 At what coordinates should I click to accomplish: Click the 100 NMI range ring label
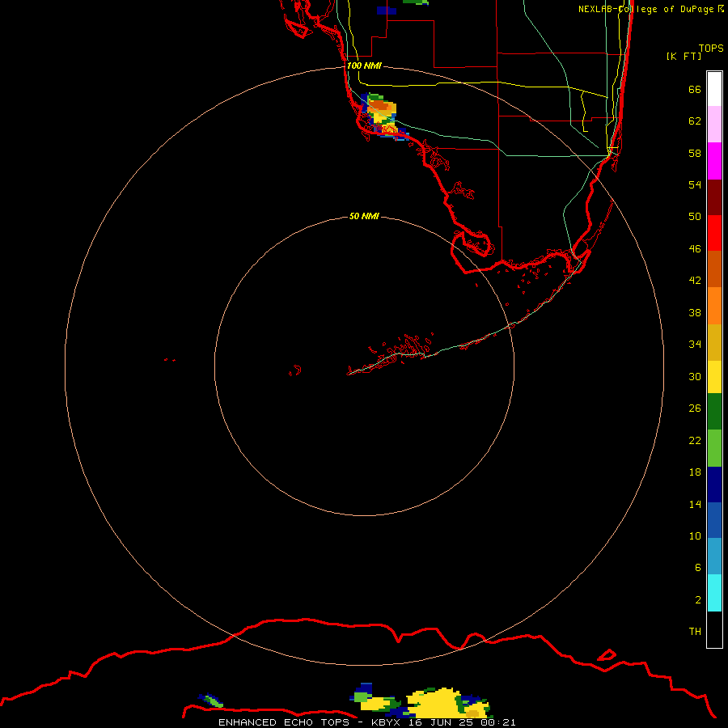click(x=364, y=66)
